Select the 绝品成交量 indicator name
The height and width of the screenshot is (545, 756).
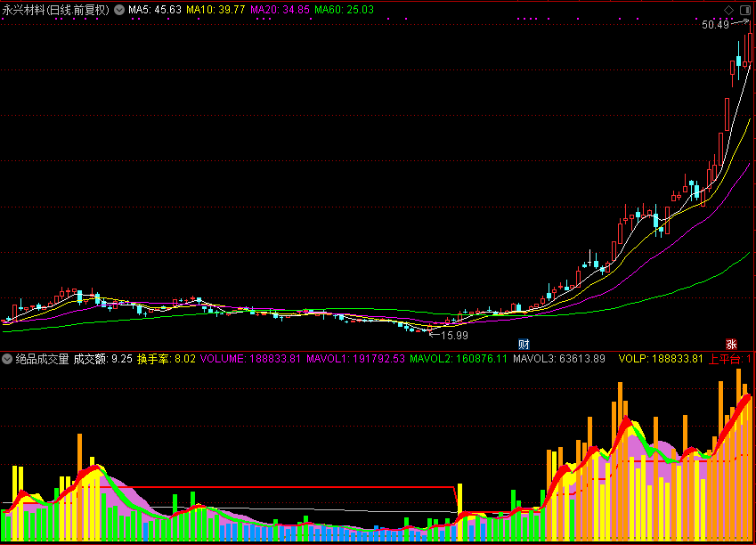click(43, 359)
